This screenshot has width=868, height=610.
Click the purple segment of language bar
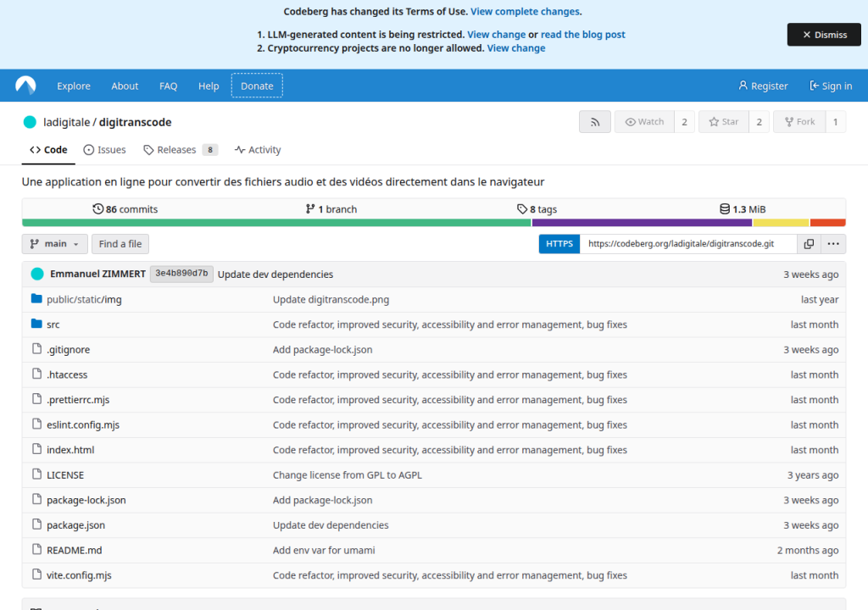643,223
